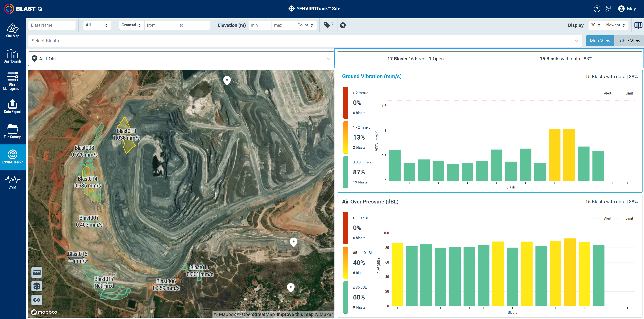Image resolution: width=644 pixels, height=319 pixels.
Task: Open the guide book icon
Action: (x=638, y=25)
